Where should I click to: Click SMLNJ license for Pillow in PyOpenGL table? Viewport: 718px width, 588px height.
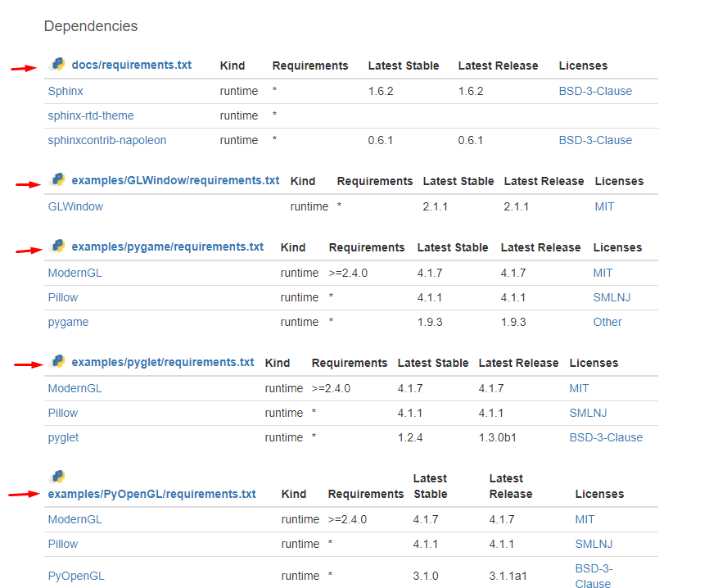pyautogui.click(x=594, y=544)
